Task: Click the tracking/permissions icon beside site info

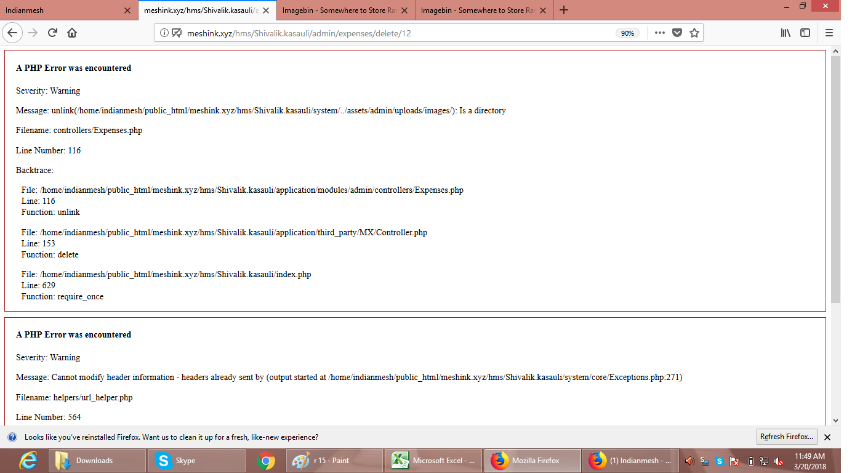Action: 177,33
